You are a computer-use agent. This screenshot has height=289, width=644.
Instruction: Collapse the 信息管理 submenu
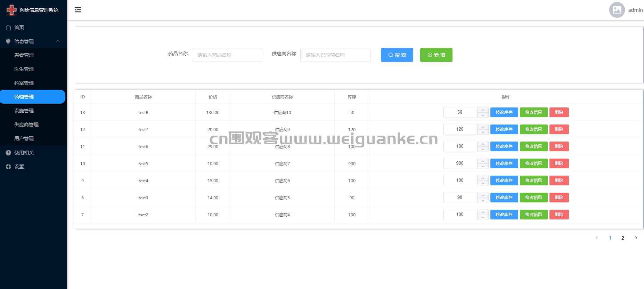click(58, 41)
